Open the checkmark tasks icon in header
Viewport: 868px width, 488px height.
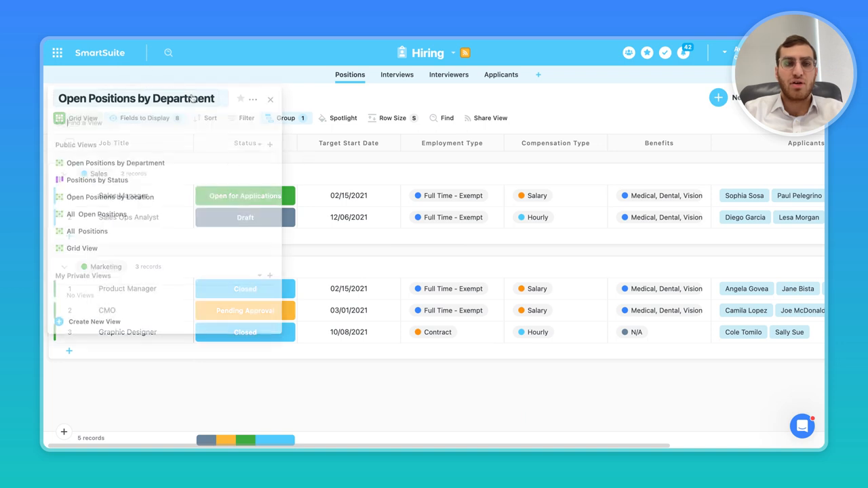pos(665,52)
